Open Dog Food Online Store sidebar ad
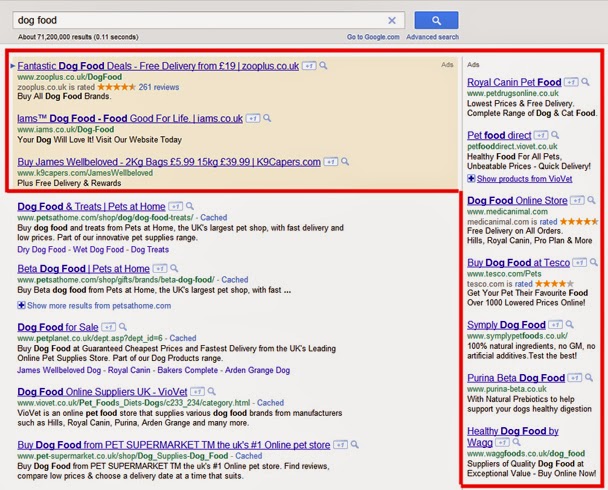Viewport: 608px width, 490px height. coord(517,200)
